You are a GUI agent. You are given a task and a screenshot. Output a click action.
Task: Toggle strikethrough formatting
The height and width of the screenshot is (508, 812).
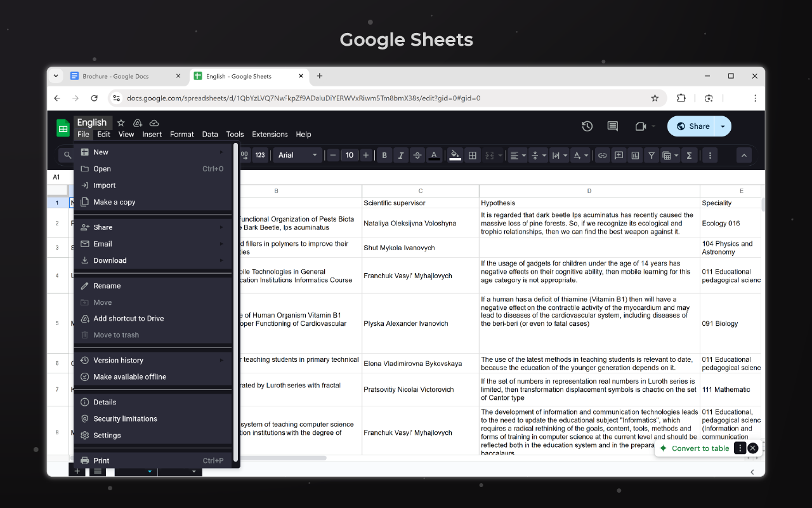417,155
